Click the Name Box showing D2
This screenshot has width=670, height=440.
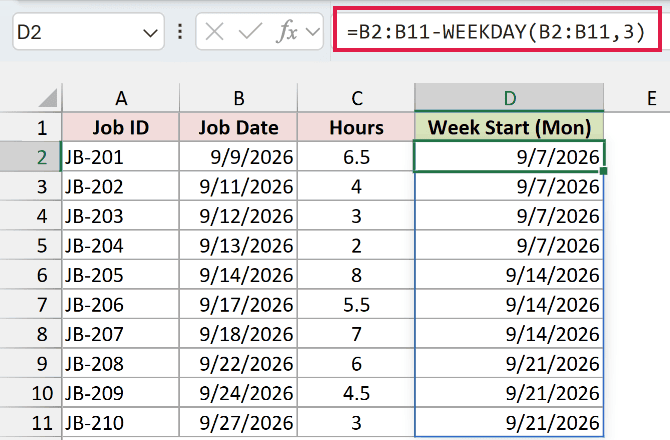coord(88,32)
